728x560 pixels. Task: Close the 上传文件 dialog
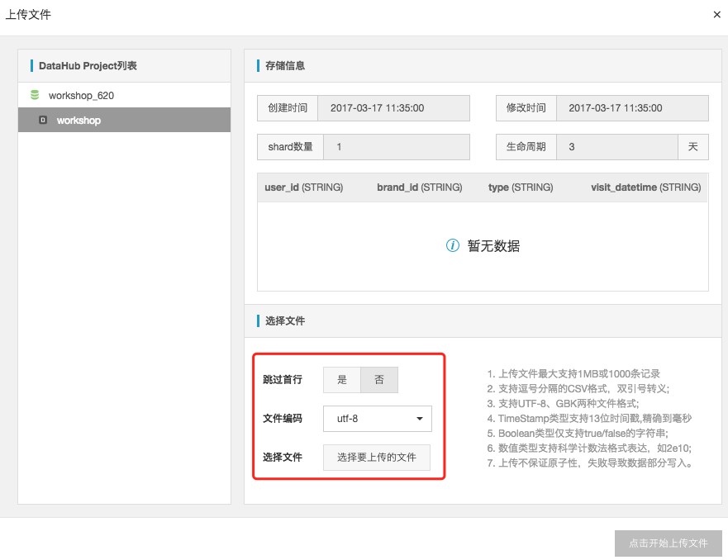click(716, 14)
